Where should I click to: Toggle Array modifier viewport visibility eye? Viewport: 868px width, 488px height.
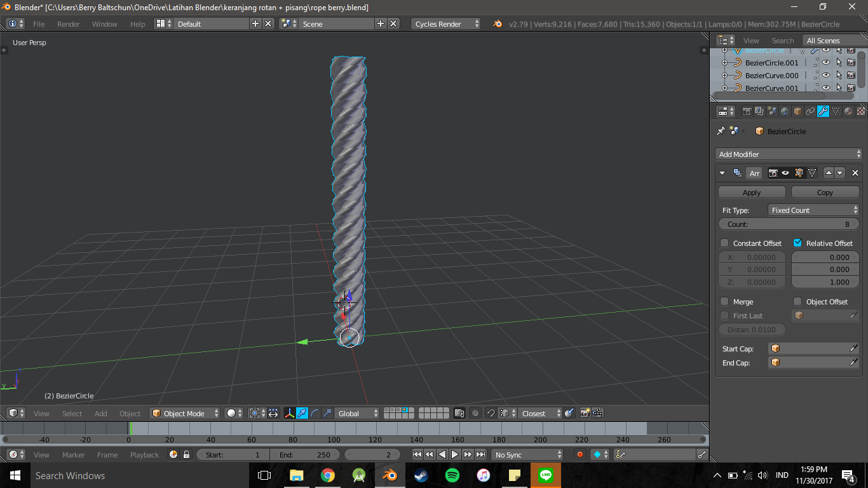click(785, 173)
